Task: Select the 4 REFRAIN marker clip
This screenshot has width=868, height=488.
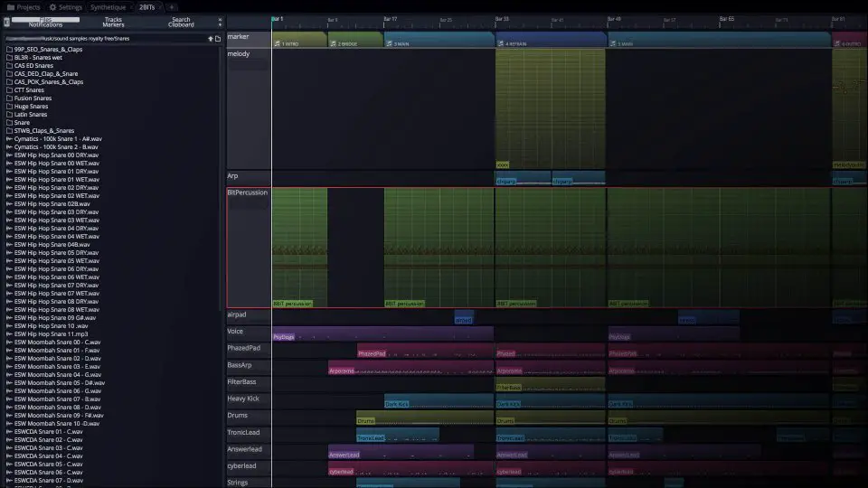Action: tap(551, 41)
